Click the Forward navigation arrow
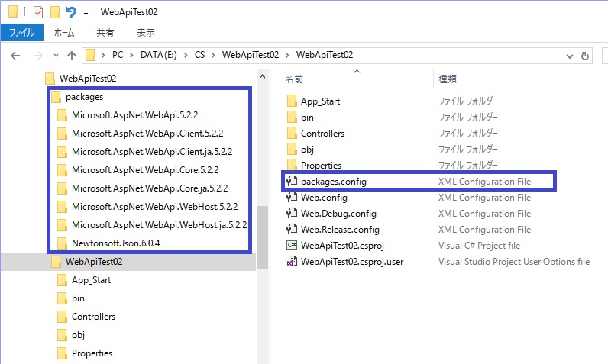 (37, 56)
